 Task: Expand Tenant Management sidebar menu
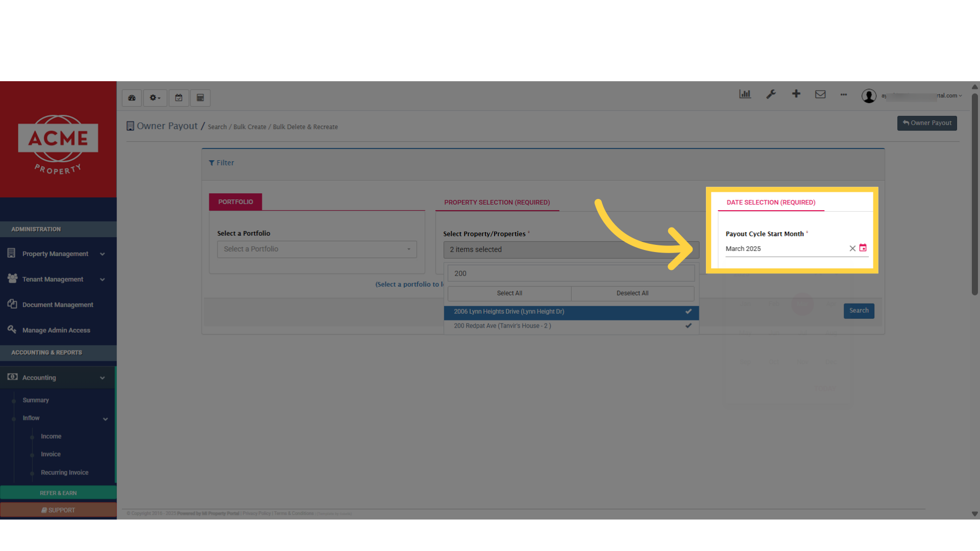coord(58,280)
